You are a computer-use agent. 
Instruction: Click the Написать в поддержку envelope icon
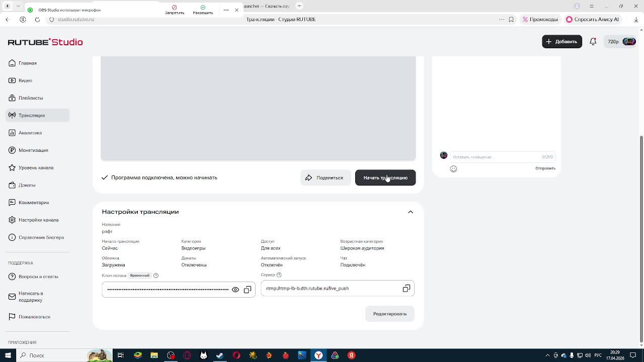coord(12,297)
